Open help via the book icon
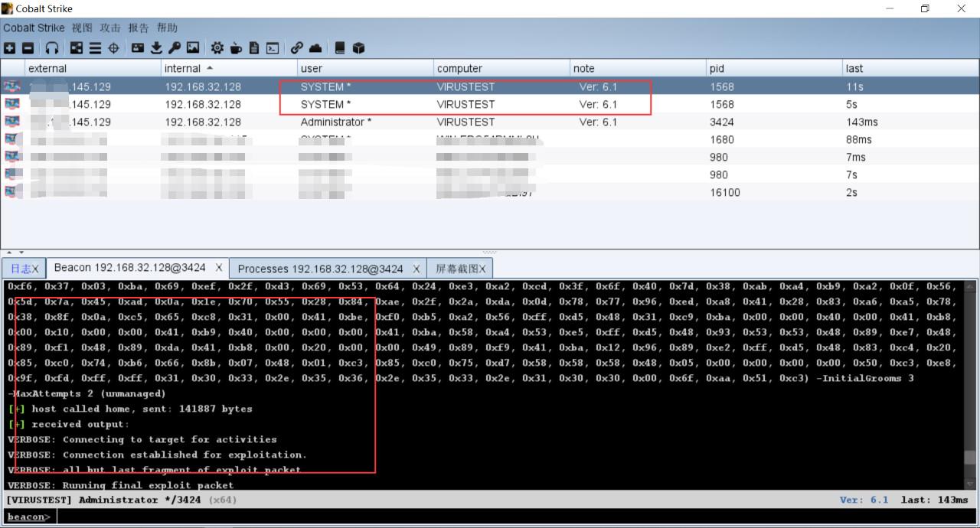980x528 pixels. pos(340,48)
